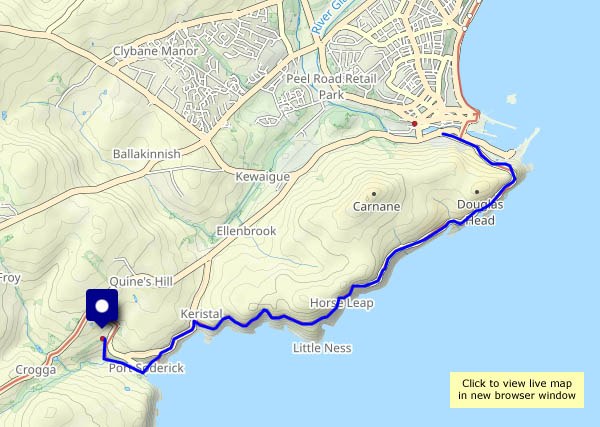600x427 pixels.
Task: Click the Ballakinnish label
Action: [147, 154]
